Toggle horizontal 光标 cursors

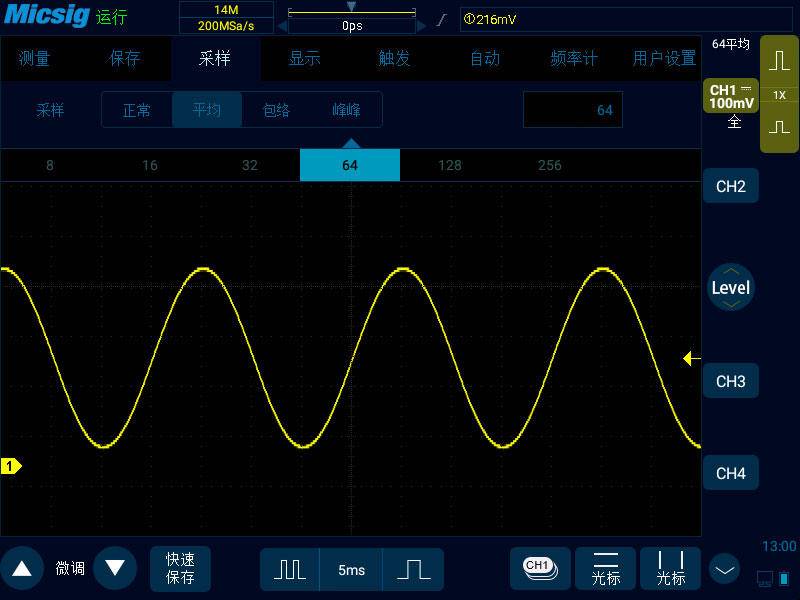[606, 568]
